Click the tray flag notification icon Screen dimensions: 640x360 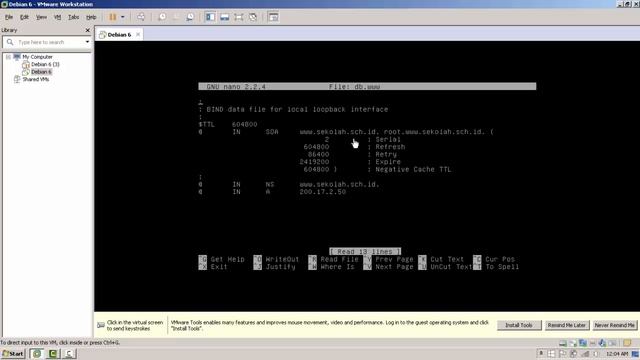pos(563,354)
